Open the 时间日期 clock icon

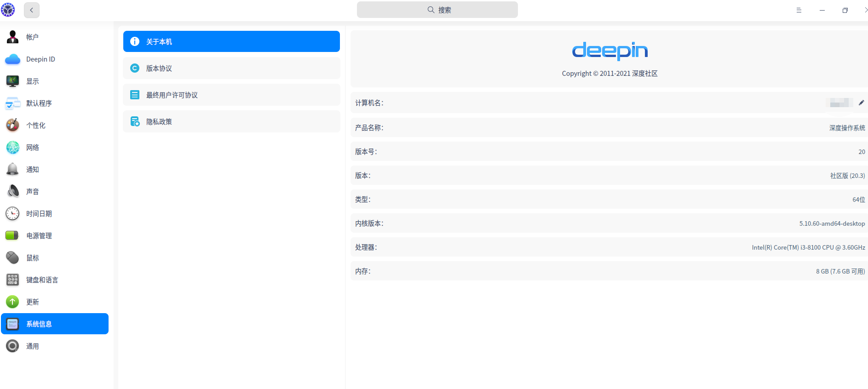12,213
